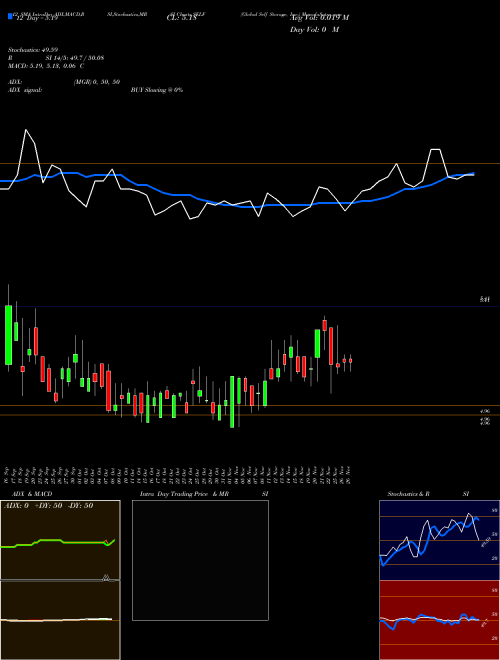
Task: Click the empty intraday trading price chart box
Action: [200, 560]
